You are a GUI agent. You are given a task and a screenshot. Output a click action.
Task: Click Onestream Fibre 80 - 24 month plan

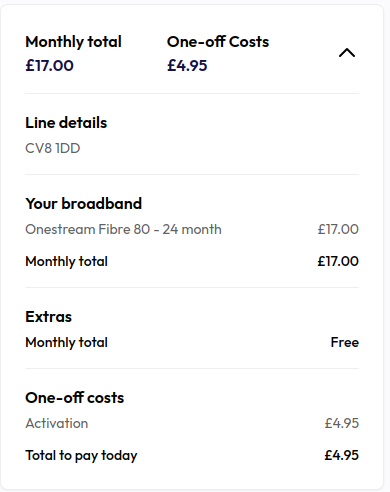coord(123,229)
